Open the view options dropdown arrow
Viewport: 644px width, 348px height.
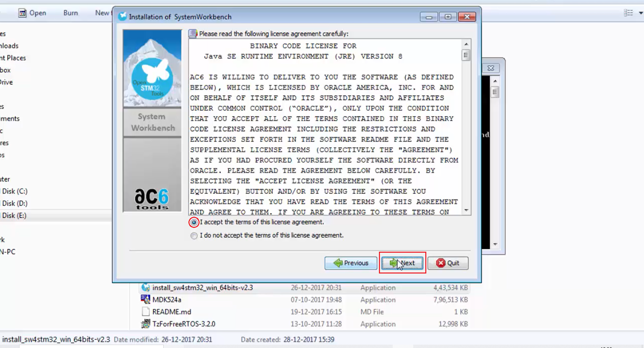641,13
